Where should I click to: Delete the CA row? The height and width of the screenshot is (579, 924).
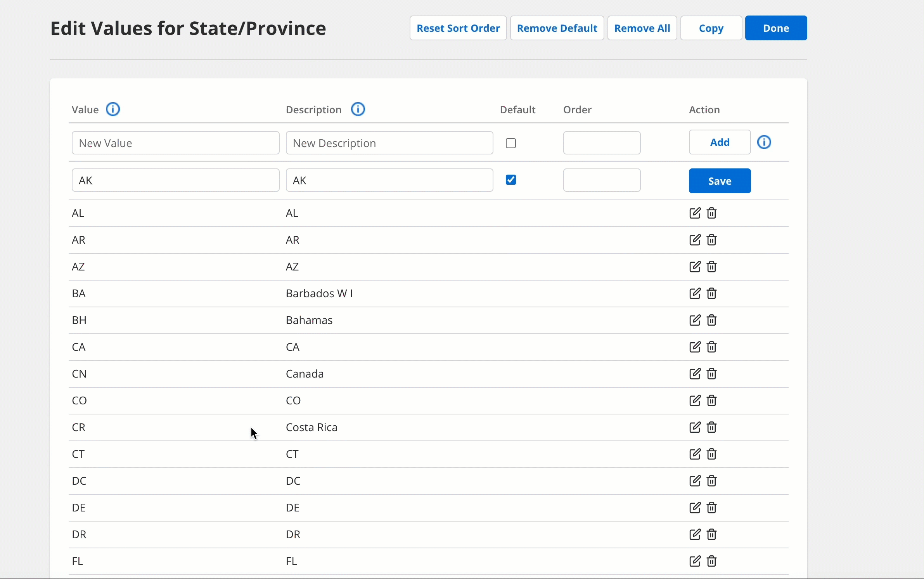tap(711, 347)
